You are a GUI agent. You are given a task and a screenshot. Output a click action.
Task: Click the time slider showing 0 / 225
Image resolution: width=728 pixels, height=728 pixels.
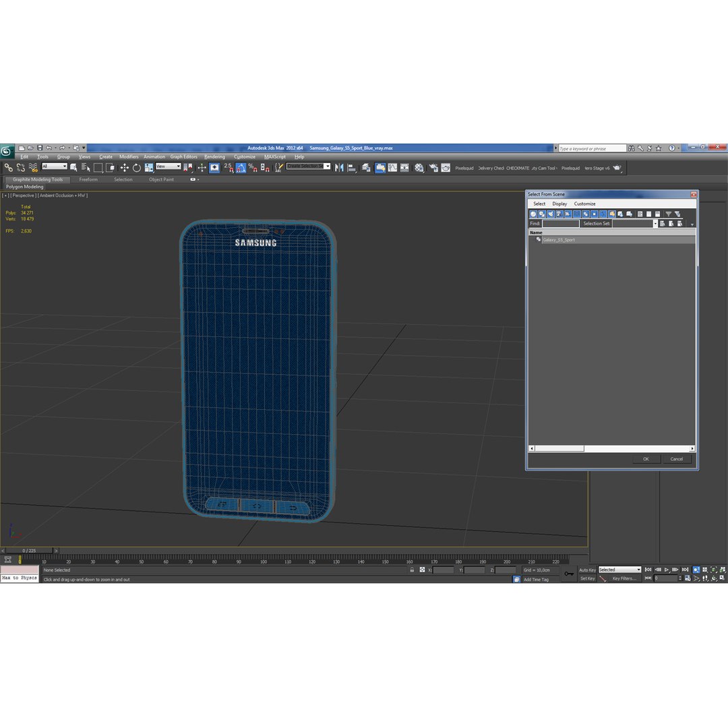[29, 551]
